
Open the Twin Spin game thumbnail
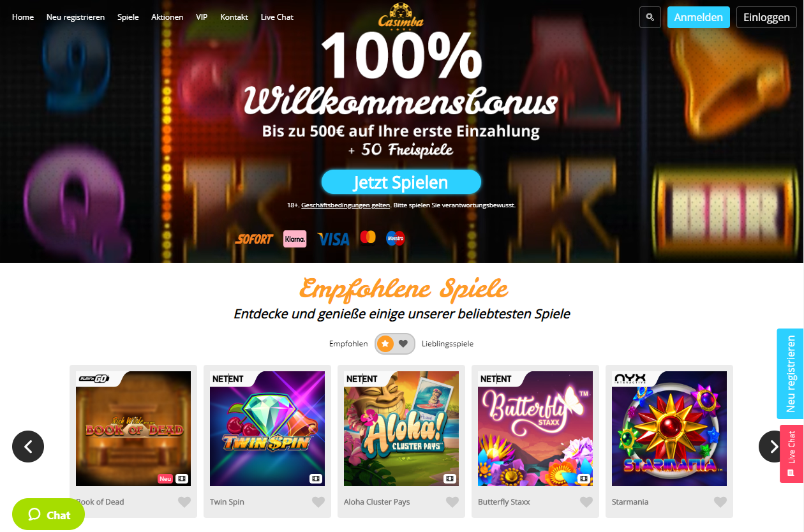[x=267, y=429]
